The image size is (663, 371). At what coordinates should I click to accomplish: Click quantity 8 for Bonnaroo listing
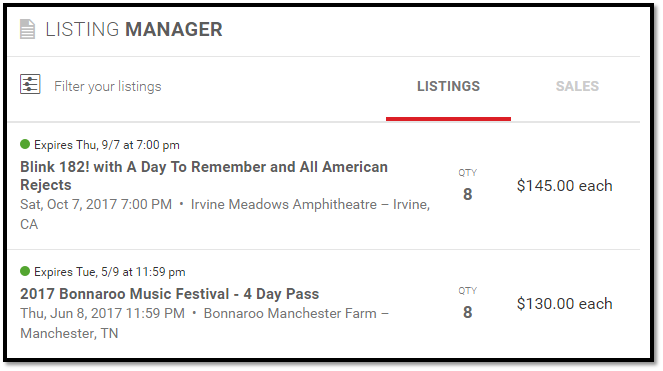point(467,312)
